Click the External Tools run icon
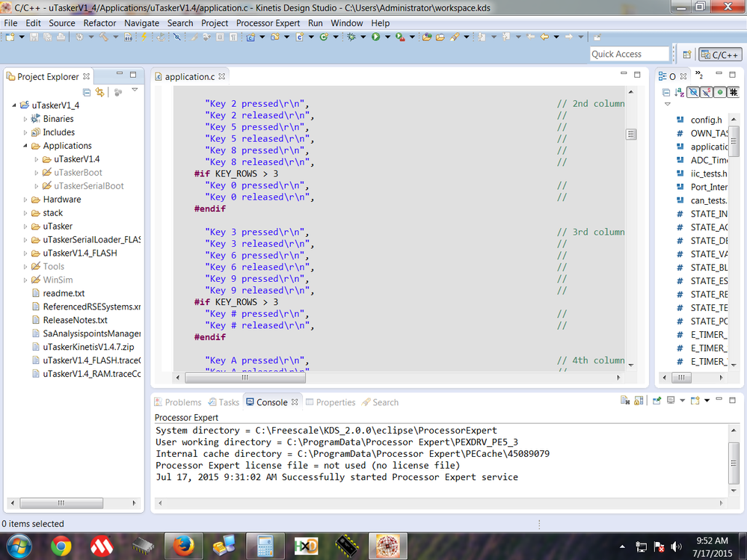 click(x=400, y=37)
